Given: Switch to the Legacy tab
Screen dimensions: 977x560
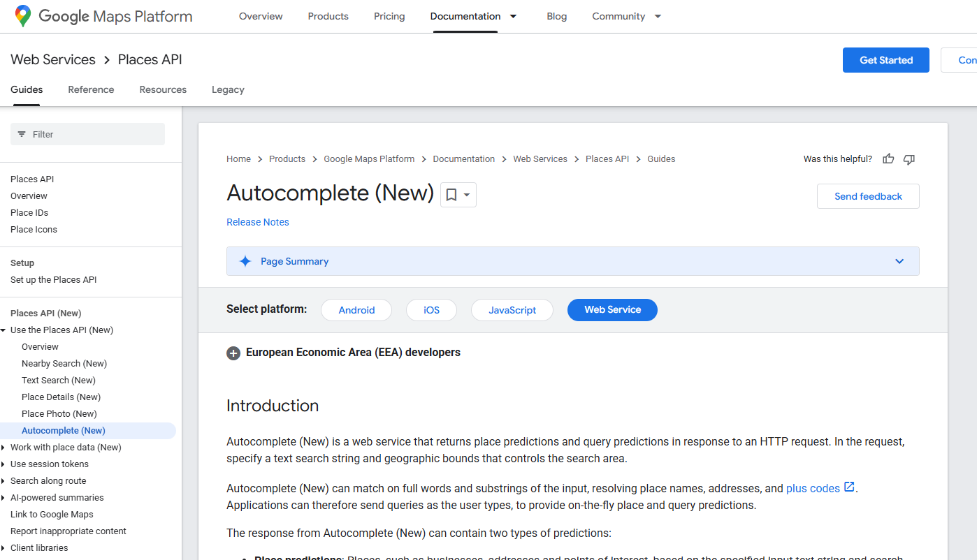Looking at the screenshot, I should pos(228,89).
